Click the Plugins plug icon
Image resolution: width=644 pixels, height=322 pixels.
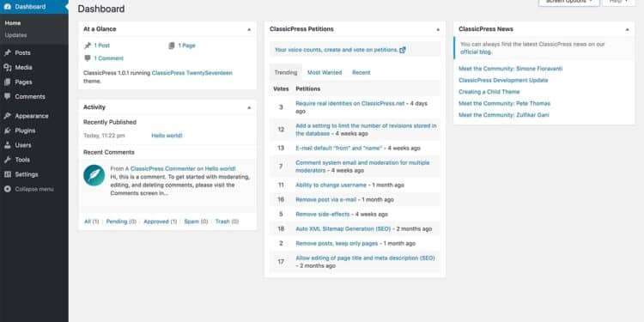pos(8,131)
